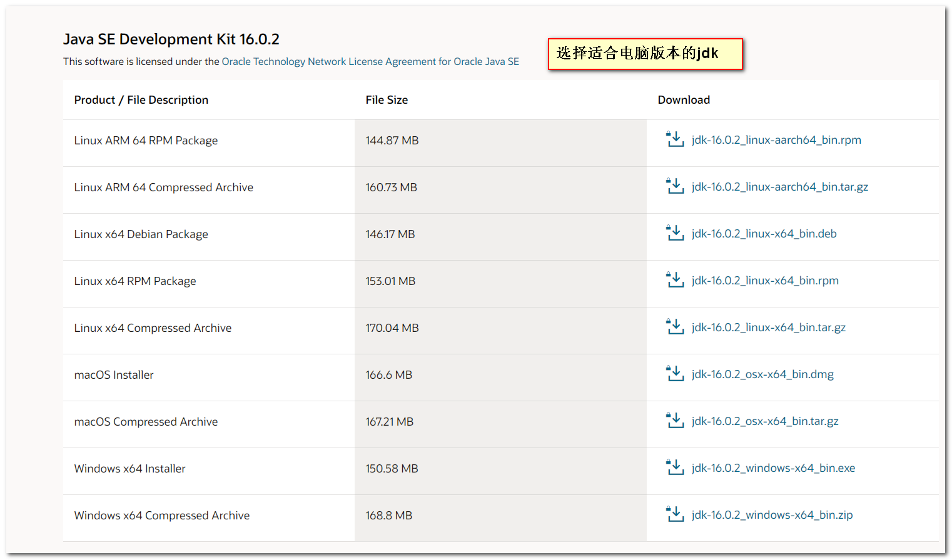This screenshot has height=560, width=952.
Task: Click file size '168.8 MB'
Action: coord(389,516)
